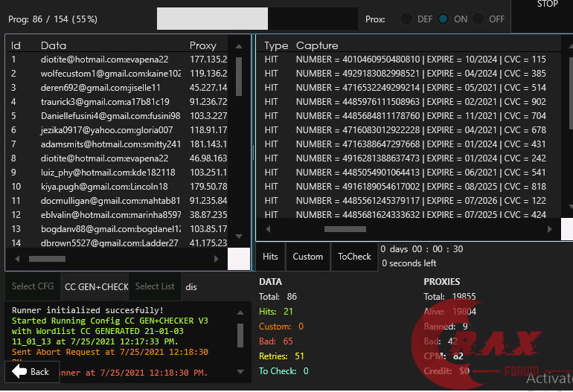
Task: Switch to the Hits tab
Action: click(271, 257)
